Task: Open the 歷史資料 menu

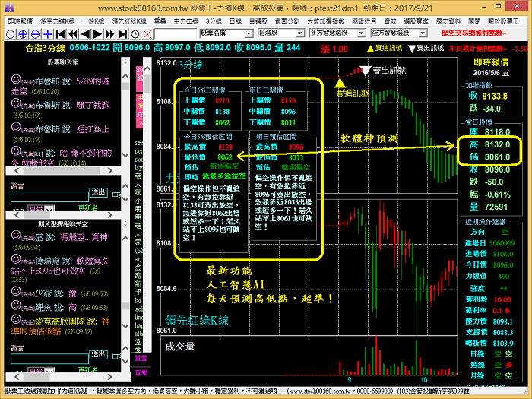Action: click(x=448, y=21)
